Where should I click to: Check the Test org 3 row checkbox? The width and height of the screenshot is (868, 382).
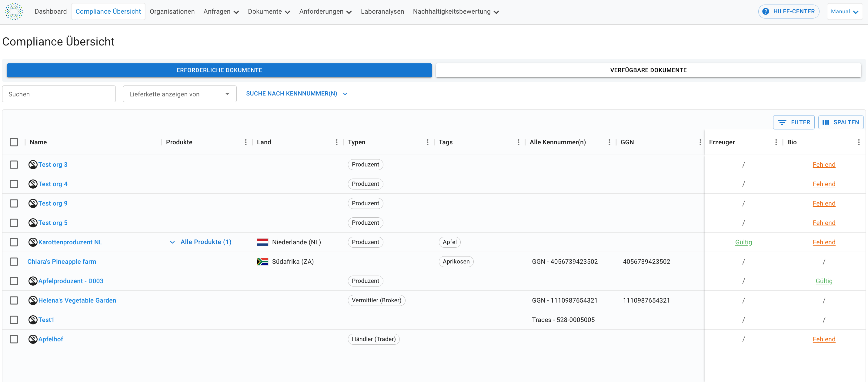[x=14, y=165]
